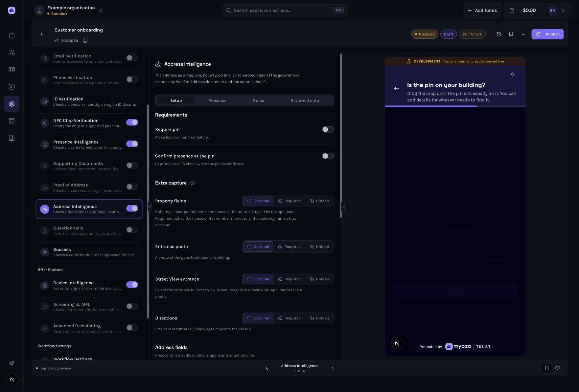Click the Draft status badge
Screen dimensions: 579x392
tap(449, 34)
